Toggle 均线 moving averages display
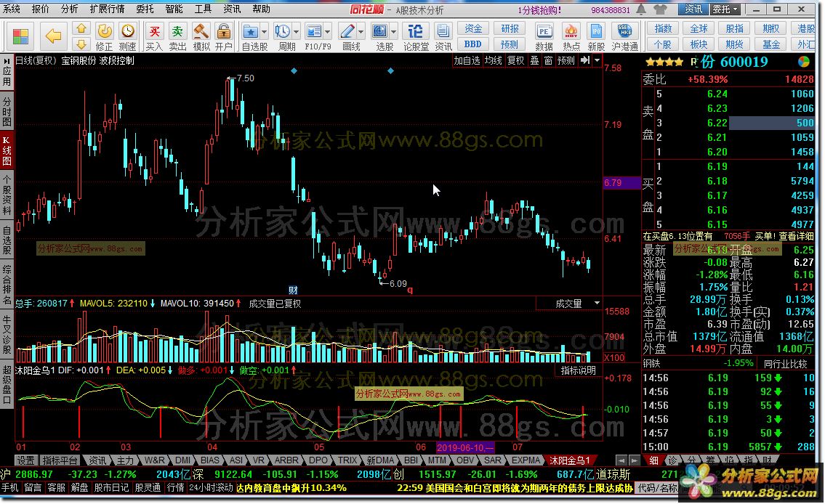This screenshot has width=825, height=504. (493, 60)
